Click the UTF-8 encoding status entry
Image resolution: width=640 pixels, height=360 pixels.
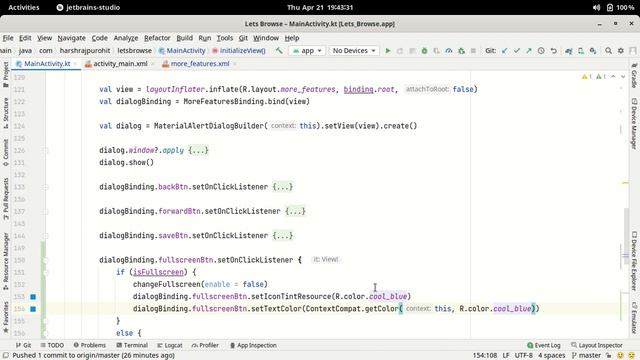click(524, 356)
